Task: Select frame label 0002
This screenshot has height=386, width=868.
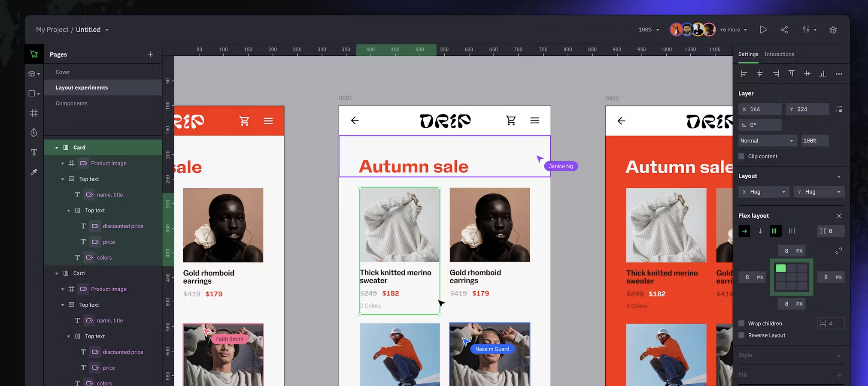Action: (612, 98)
